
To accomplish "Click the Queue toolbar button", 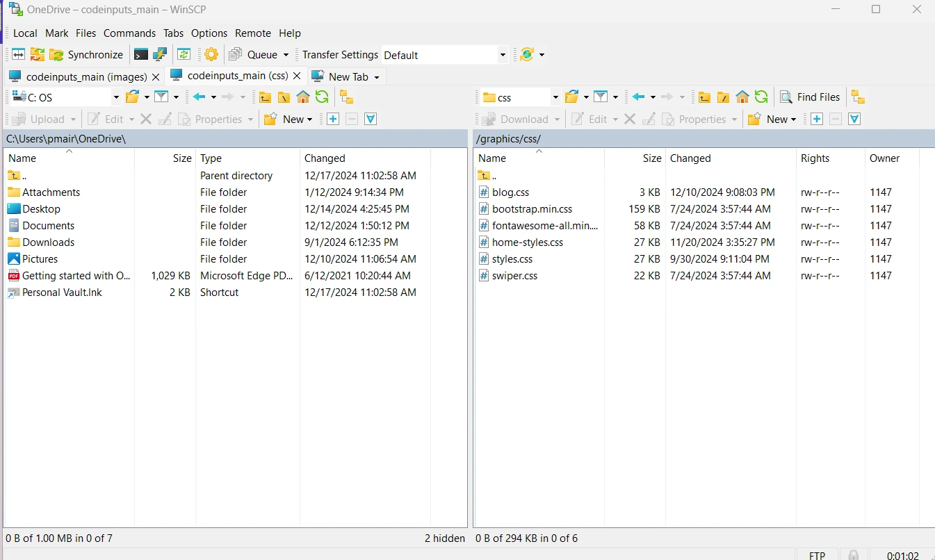I will (x=254, y=54).
